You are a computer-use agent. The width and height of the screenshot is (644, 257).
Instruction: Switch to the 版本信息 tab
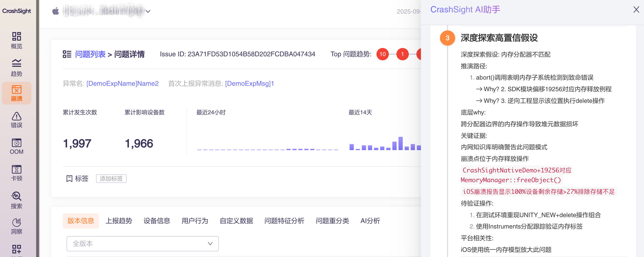click(81, 221)
